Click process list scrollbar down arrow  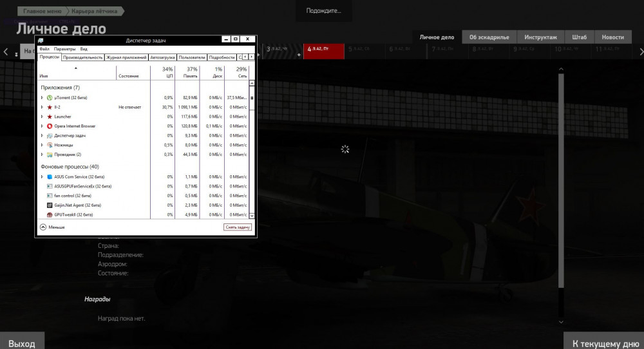tap(252, 216)
